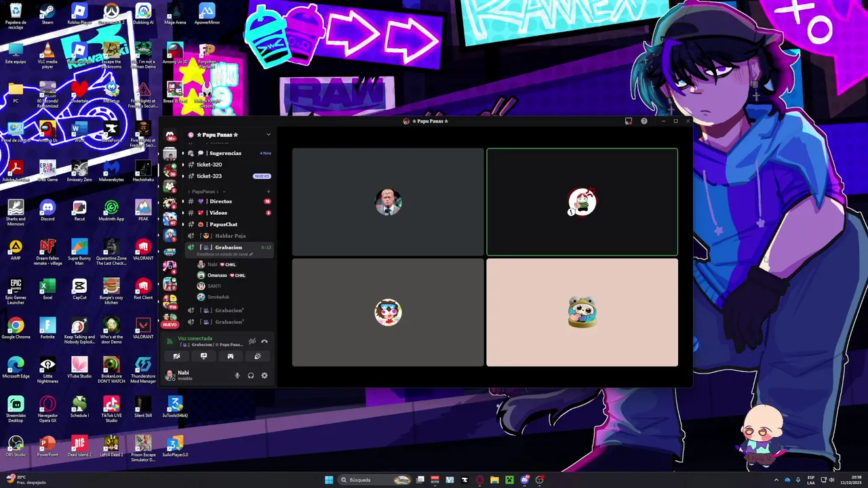Select the bottom-left goggles-avatar participant tile

point(388,312)
